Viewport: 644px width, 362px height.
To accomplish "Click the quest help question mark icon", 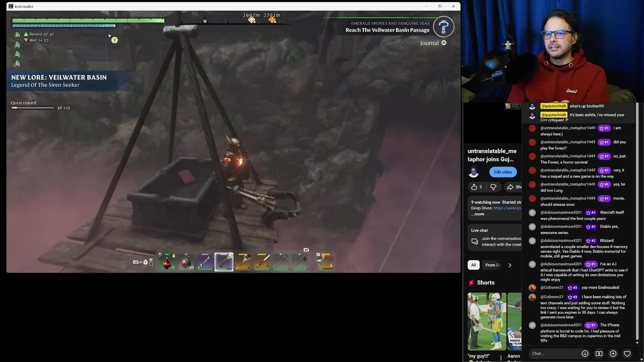I will (x=444, y=27).
